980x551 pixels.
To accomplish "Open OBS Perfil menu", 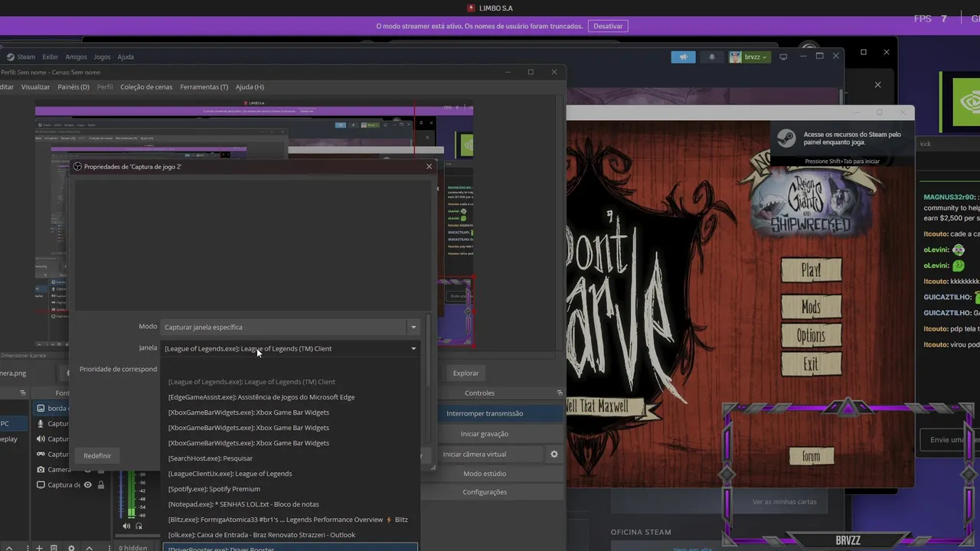I will coord(105,86).
